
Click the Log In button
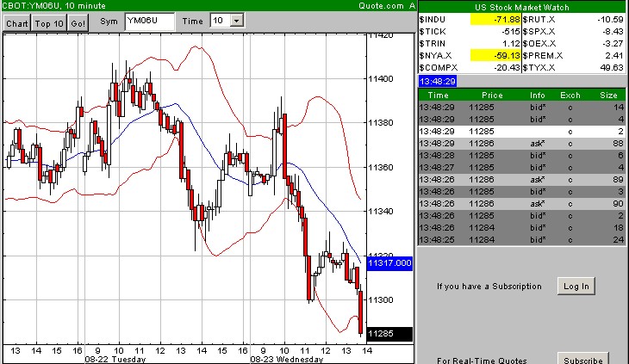[576, 286]
